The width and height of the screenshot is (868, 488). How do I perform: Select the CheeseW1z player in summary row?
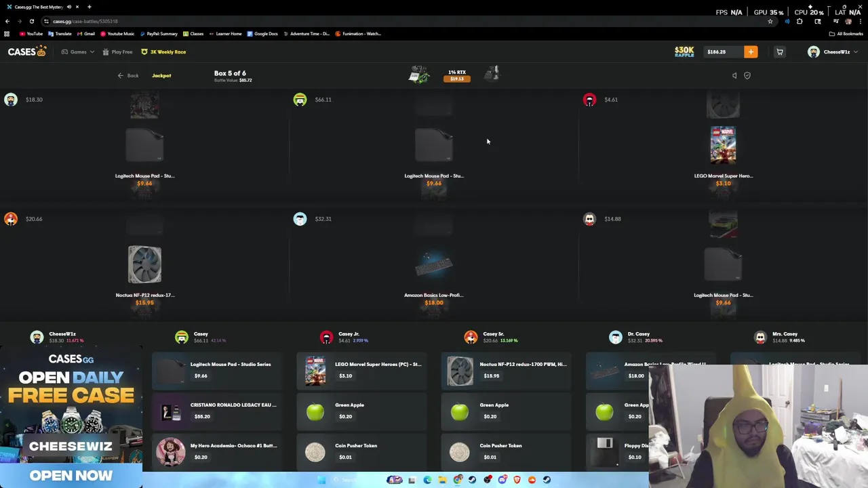click(57, 337)
